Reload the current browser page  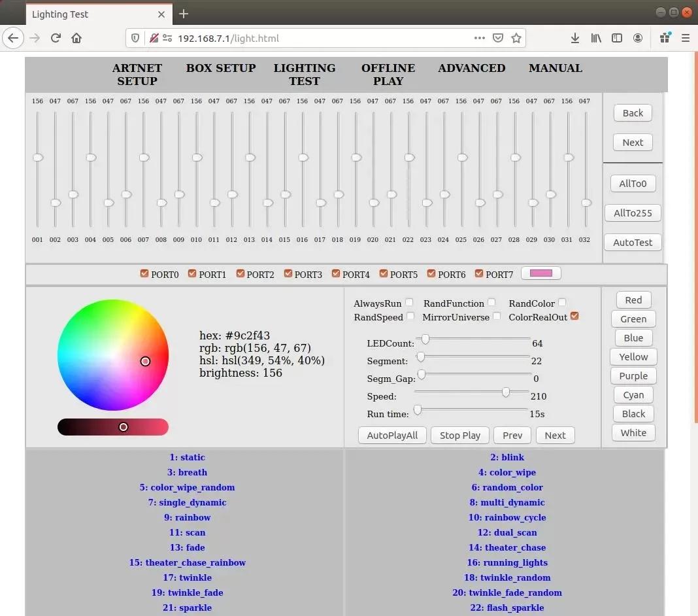pyautogui.click(x=56, y=38)
